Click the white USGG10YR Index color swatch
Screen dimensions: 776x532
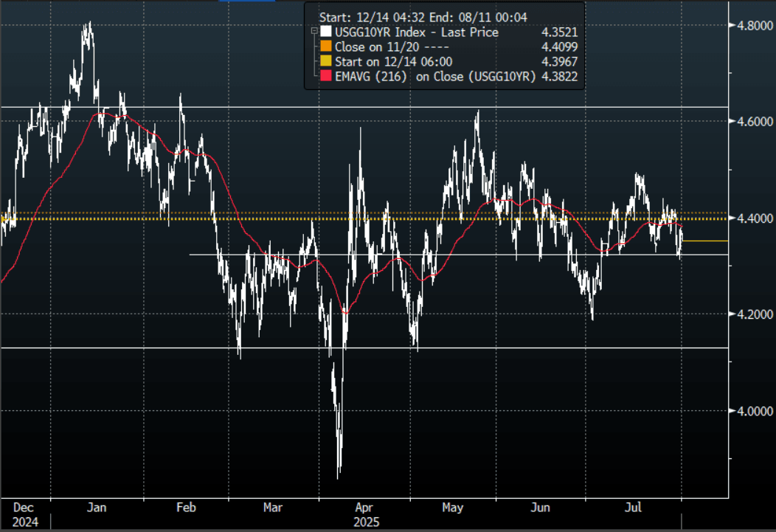point(326,32)
